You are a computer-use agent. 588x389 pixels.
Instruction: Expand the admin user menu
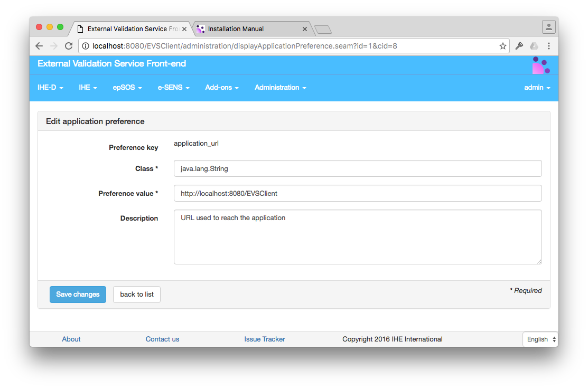point(537,87)
